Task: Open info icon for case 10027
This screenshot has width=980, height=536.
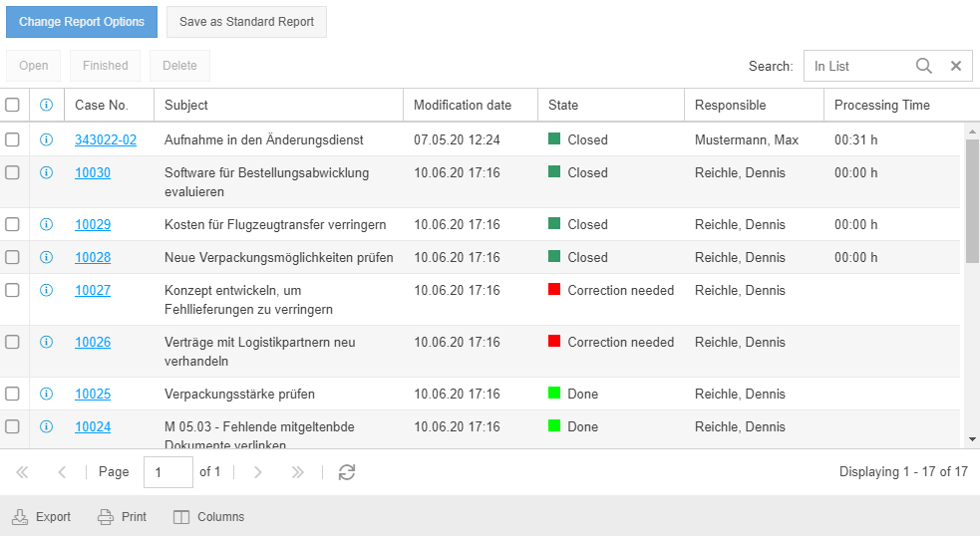Action: 46,290
